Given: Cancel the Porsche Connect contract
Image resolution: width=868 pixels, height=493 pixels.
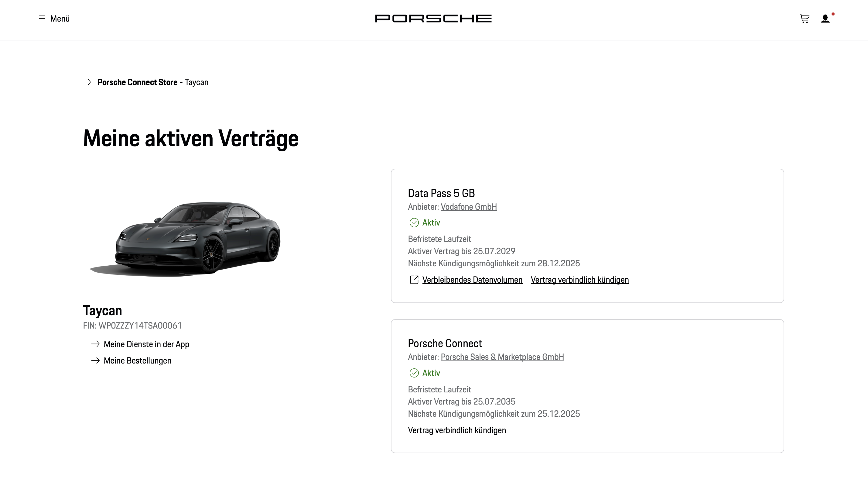Looking at the screenshot, I should pyautogui.click(x=457, y=430).
